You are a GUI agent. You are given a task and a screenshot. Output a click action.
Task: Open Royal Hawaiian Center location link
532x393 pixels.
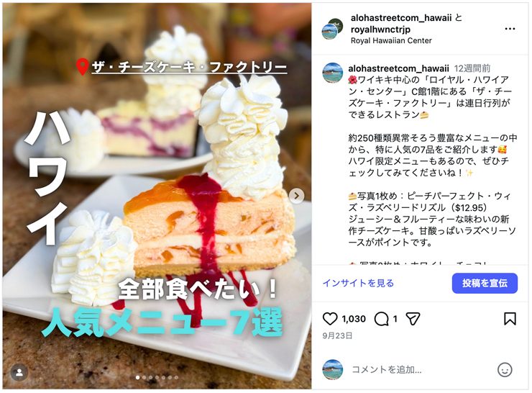point(391,40)
